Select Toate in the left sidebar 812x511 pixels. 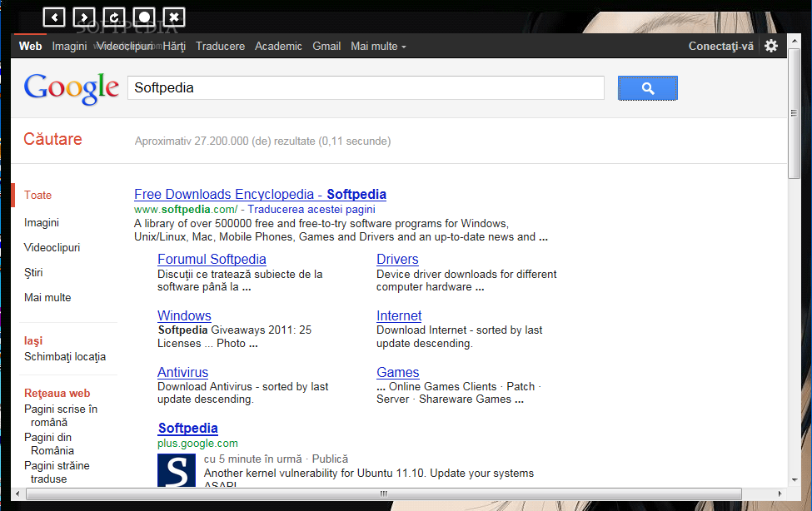[x=37, y=196]
